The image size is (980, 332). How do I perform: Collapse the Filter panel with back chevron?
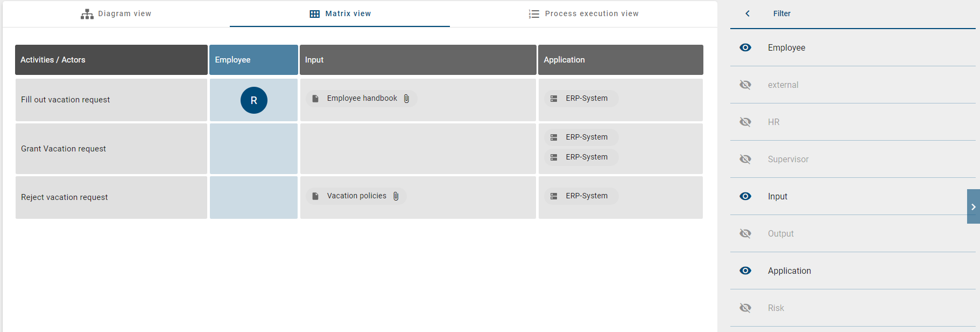[748, 13]
